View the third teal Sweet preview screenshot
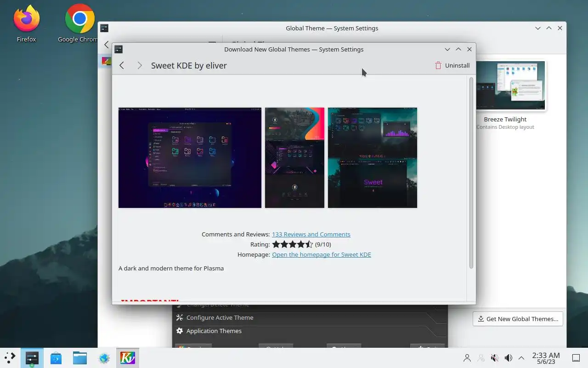 373,158
